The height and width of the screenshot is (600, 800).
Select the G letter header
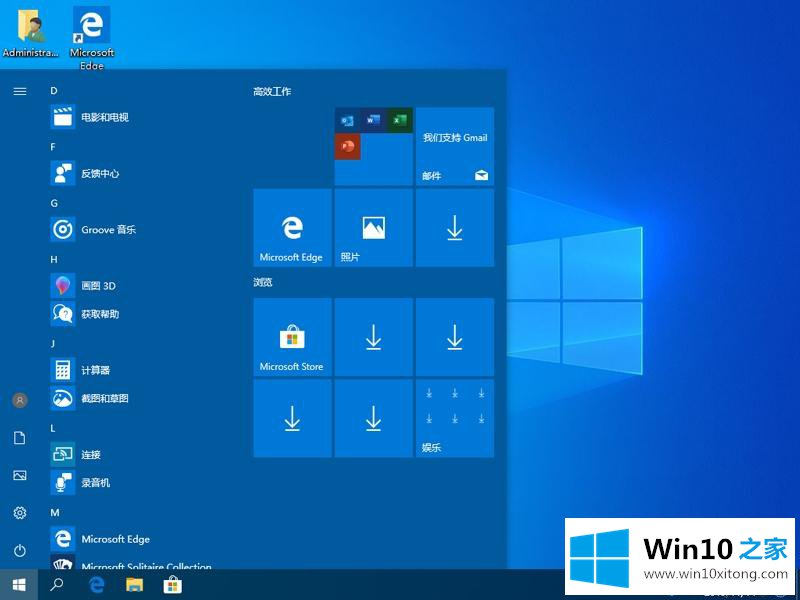(x=54, y=203)
